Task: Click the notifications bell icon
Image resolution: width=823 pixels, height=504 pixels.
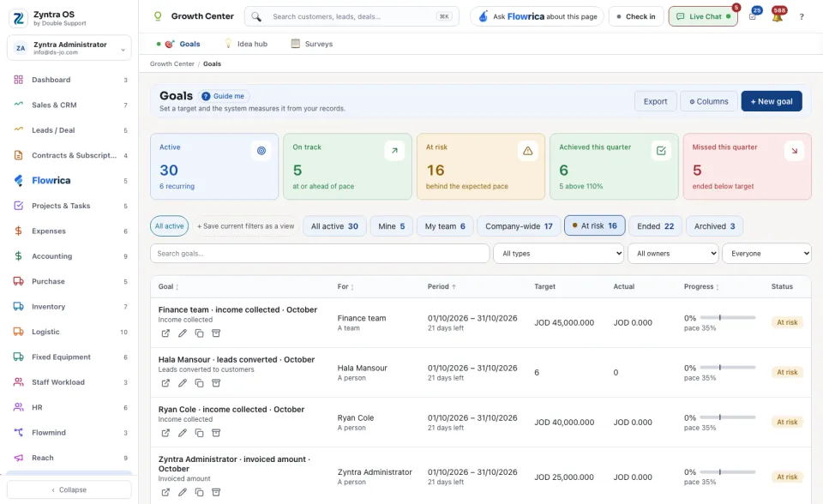Action: point(778,16)
